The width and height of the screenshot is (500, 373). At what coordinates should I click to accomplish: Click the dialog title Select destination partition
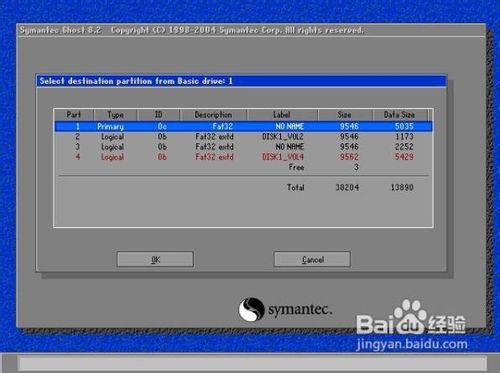point(136,81)
